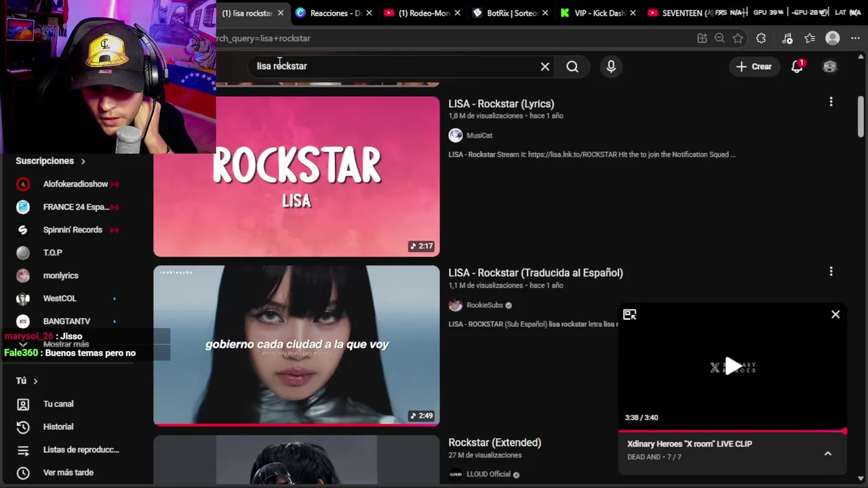This screenshot has height=488, width=868.
Task: Open options for LISA - Rockstar (Lyrics)
Action: 831,102
